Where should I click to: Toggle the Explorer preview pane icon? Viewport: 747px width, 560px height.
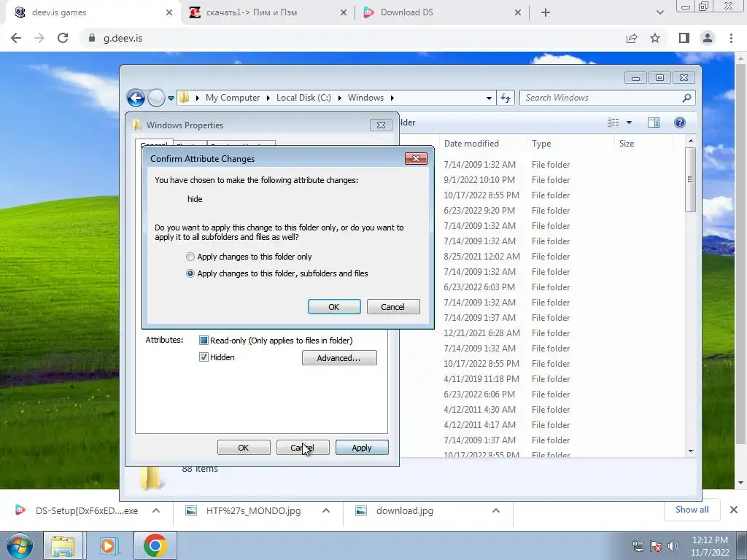[654, 122]
